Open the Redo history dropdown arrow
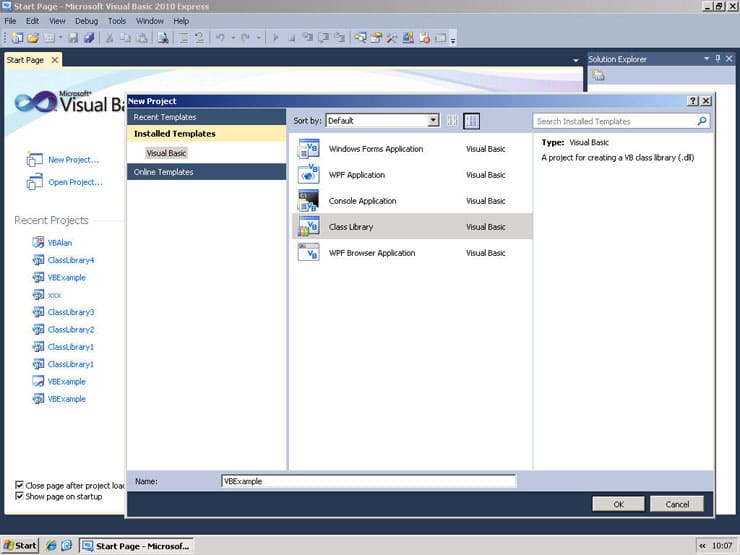The image size is (740, 555). click(x=259, y=38)
